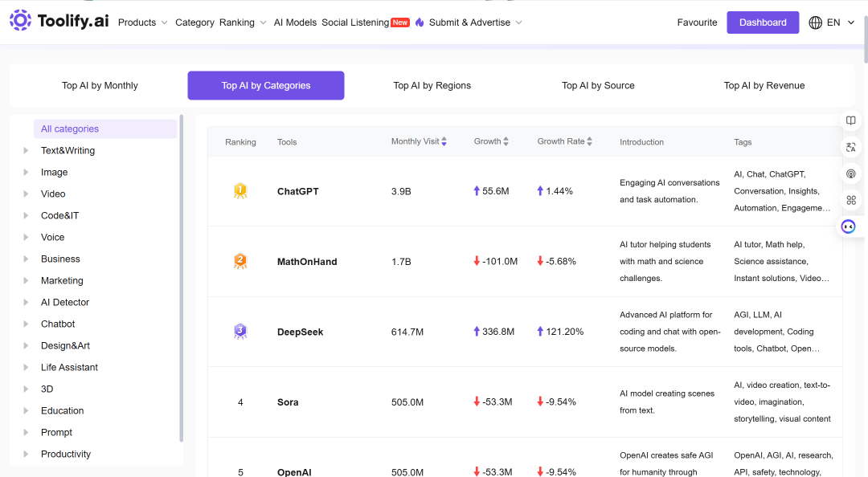Sort table by Monthly Visit arrows
The height and width of the screenshot is (477, 868).
point(444,141)
